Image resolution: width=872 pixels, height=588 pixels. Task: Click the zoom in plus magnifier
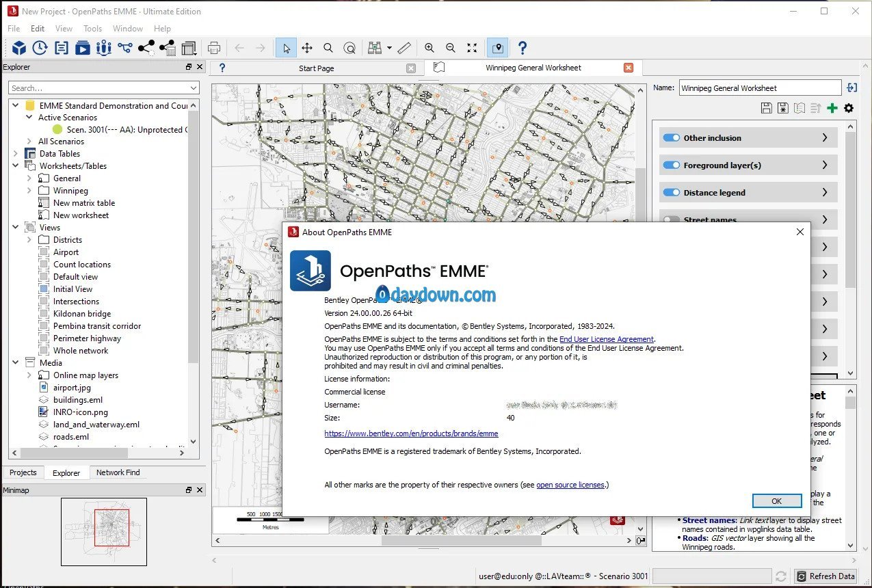click(x=430, y=48)
